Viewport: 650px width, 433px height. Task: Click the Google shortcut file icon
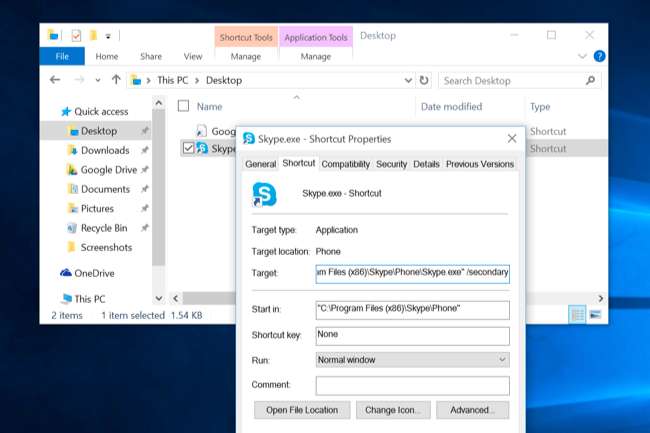[x=201, y=131]
